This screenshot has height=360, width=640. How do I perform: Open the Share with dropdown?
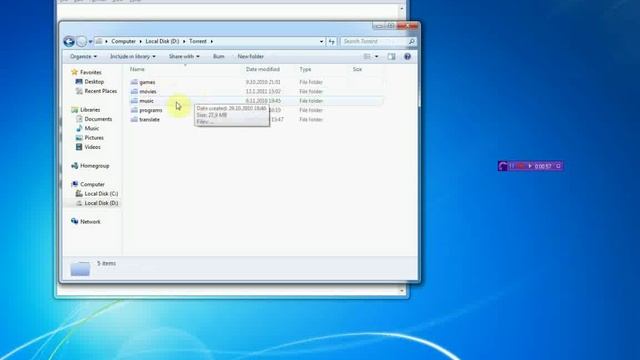(x=184, y=56)
